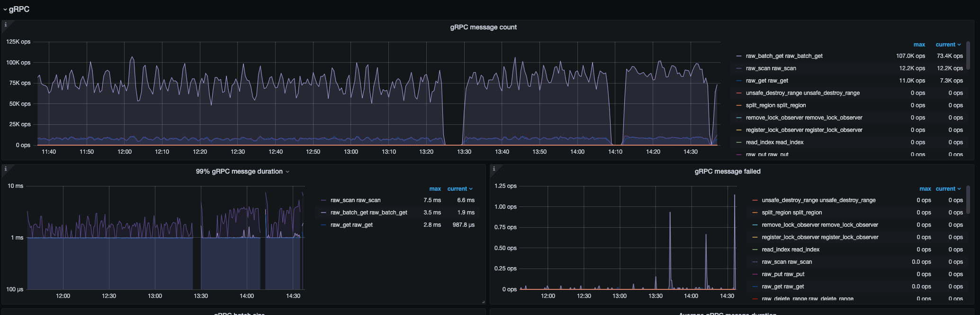This screenshot has width=980, height=315.
Task: Open the gRPC message failed panel title menu
Action: (727, 171)
